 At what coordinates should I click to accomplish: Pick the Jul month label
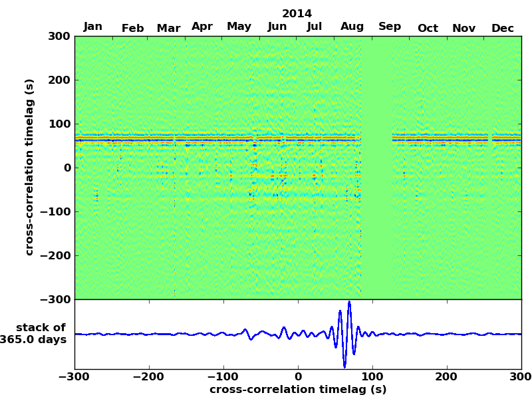[315, 27]
